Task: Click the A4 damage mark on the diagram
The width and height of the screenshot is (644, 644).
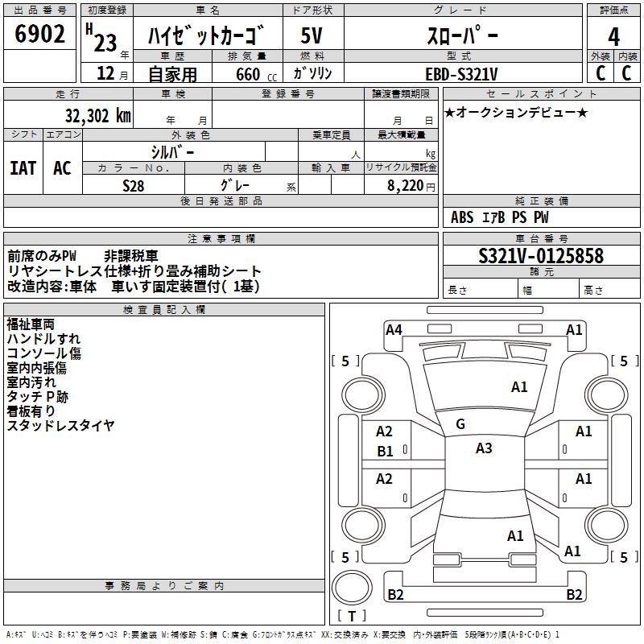Action: [394, 330]
